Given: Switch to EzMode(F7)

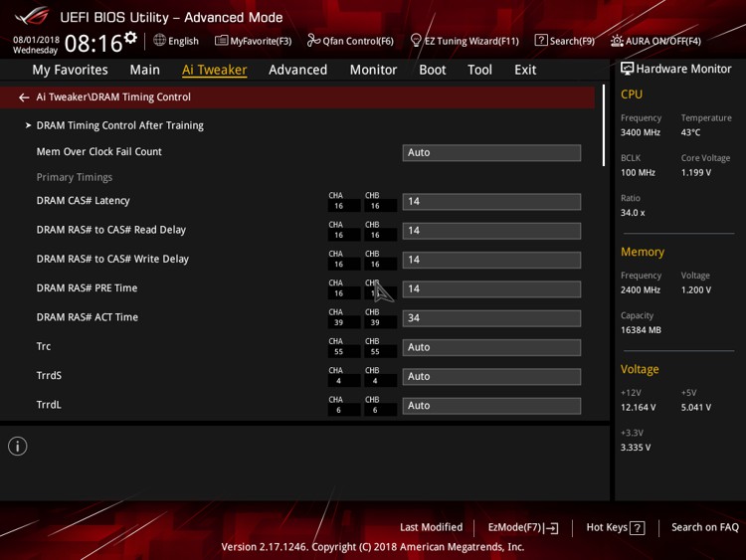Looking at the screenshot, I should coord(523,527).
